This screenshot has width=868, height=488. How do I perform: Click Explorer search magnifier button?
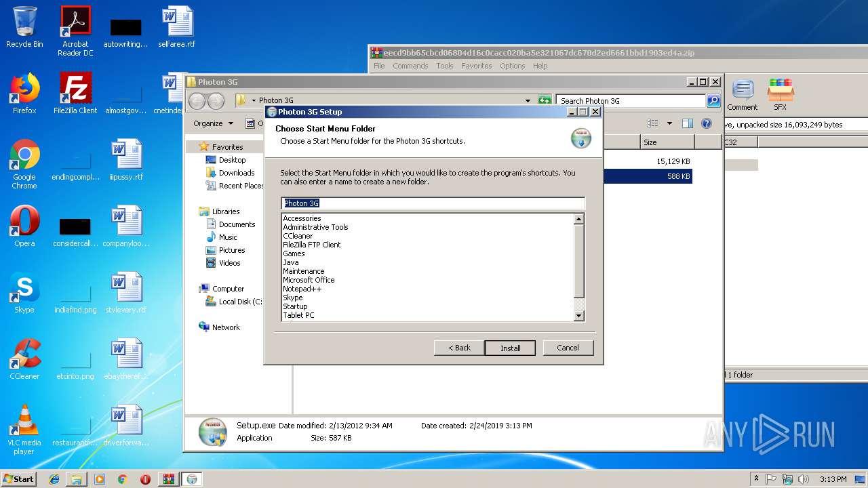(x=713, y=101)
